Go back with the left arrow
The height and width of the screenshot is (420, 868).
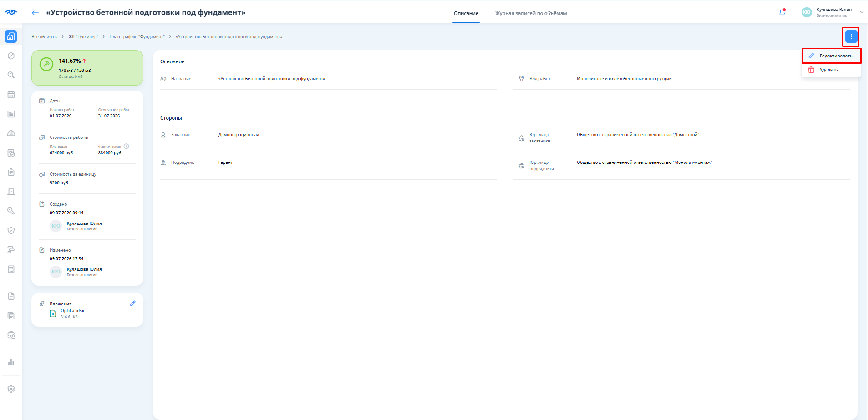35,13
